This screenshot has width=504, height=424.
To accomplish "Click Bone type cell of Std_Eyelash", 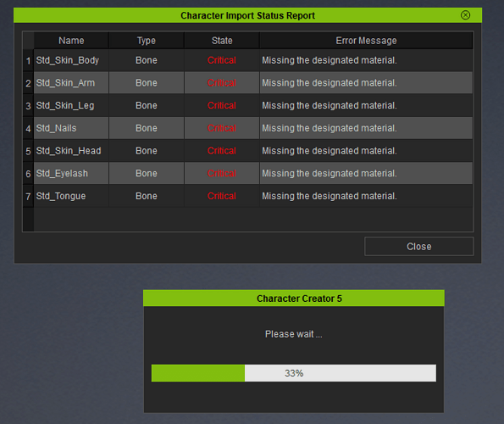I will point(147,173).
